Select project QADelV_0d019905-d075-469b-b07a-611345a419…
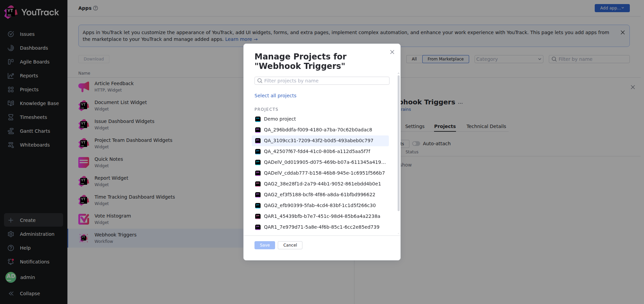This screenshot has height=304, width=644. [320, 162]
